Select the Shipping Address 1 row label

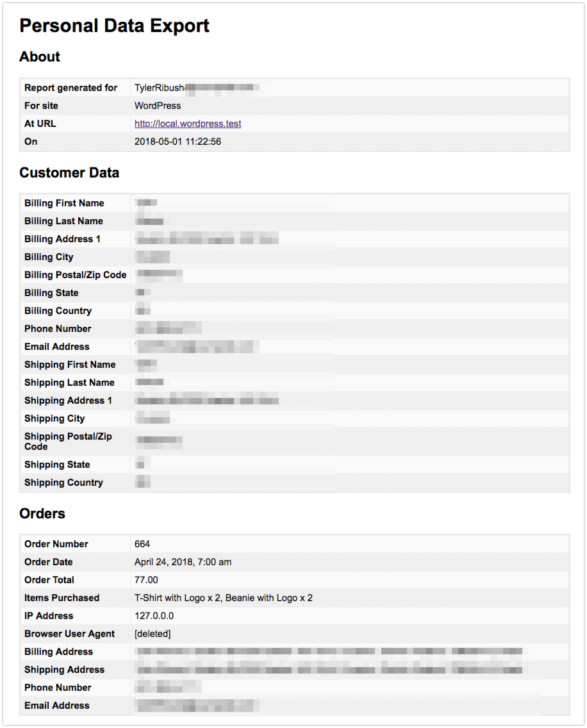coord(68,401)
